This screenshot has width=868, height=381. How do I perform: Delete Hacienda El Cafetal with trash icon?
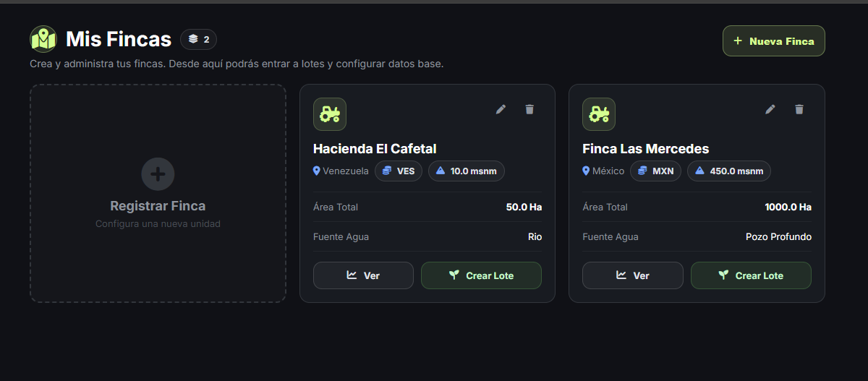[529, 109]
